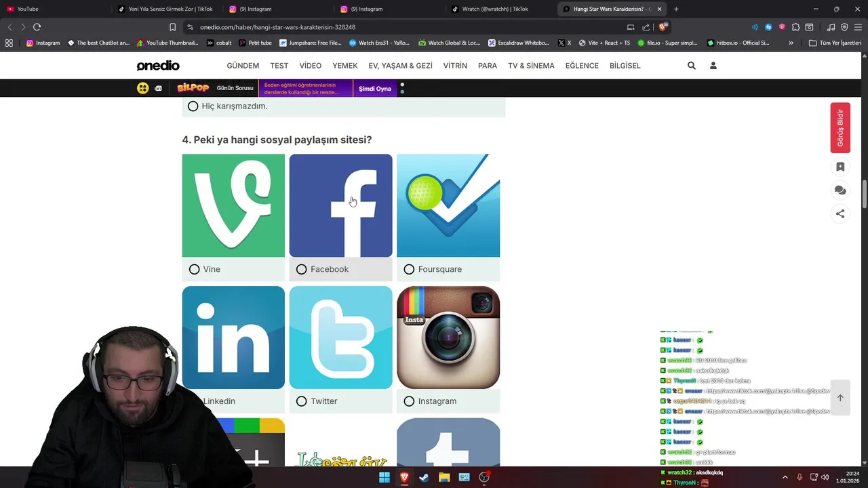Open the TEST menu item
The height and width of the screenshot is (488, 868).
279,66
